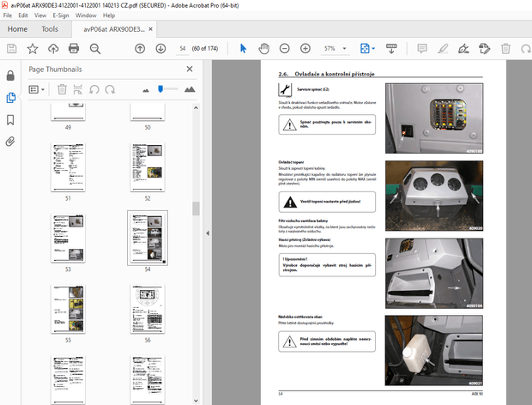Open fit page options dropdown arrow
This screenshot has width=532, height=405.
pyautogui.click(x=373, y=49)
